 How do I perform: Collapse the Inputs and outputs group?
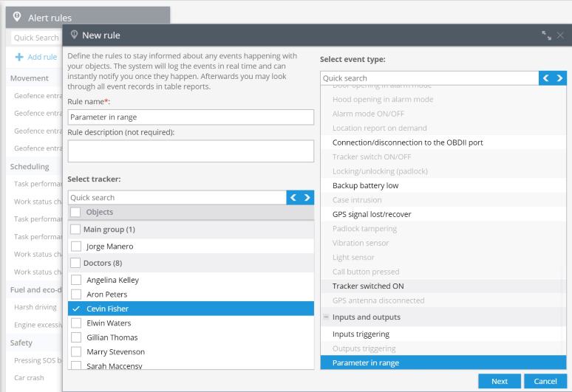(326, 317)
